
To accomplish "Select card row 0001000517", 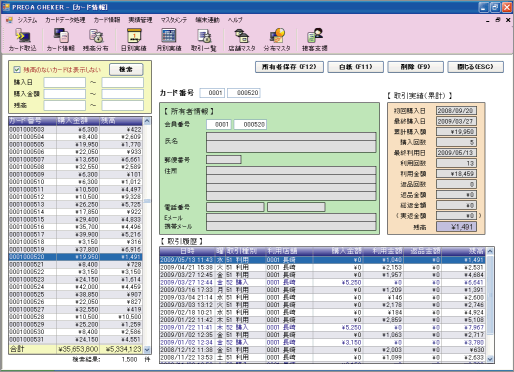I will [76, 234].
